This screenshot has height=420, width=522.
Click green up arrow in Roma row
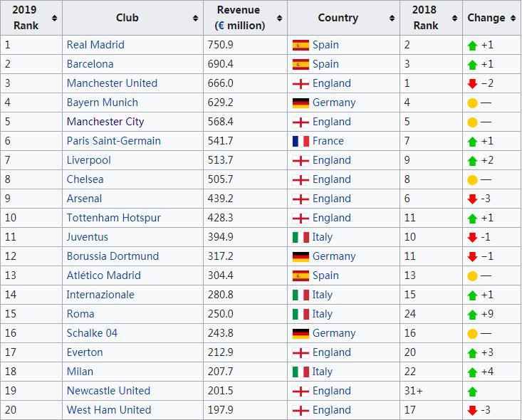[472, 314]
